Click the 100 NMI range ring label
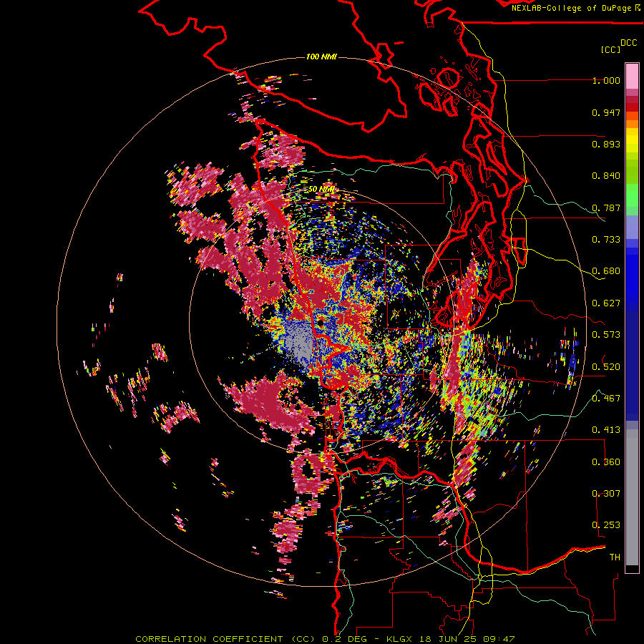The height and width of the screenshot is (644, 644). point(321,57)
